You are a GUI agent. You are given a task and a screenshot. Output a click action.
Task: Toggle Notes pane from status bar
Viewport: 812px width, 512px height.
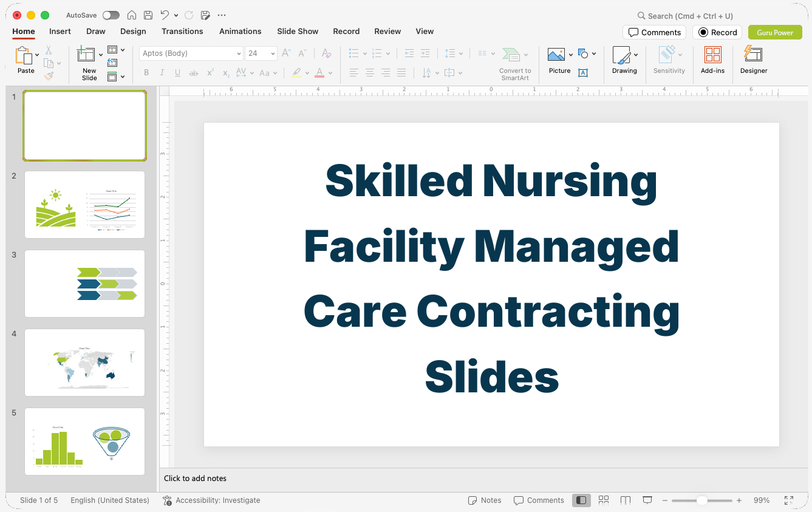point(485,500)
